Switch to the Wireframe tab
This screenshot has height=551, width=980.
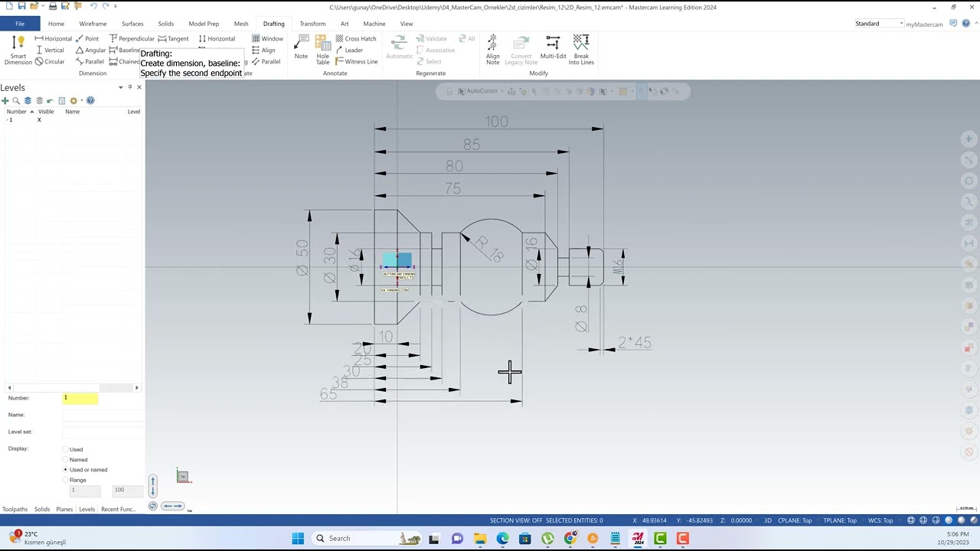point(93,24)
